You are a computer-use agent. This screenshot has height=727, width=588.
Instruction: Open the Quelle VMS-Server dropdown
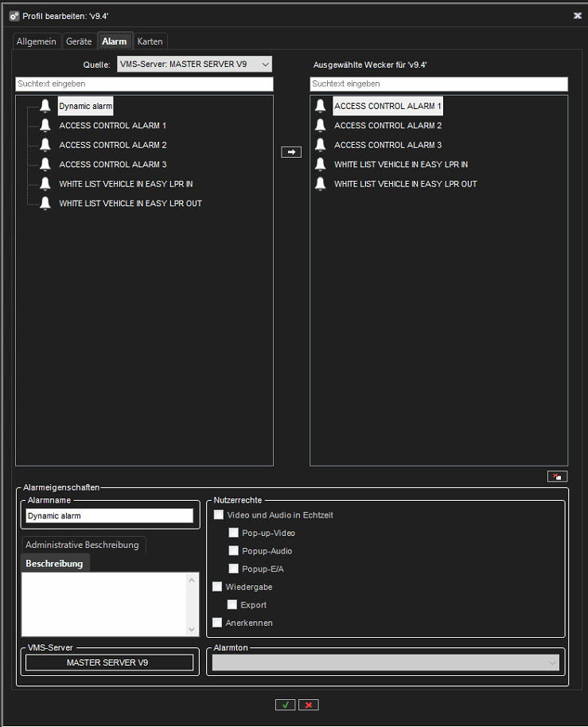pyautogui.click(x=194, y=64)
